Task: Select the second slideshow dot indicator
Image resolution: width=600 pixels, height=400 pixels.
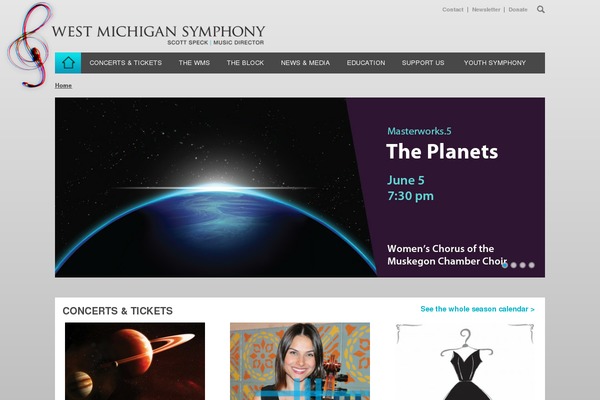Action: (x=514, y=265)
